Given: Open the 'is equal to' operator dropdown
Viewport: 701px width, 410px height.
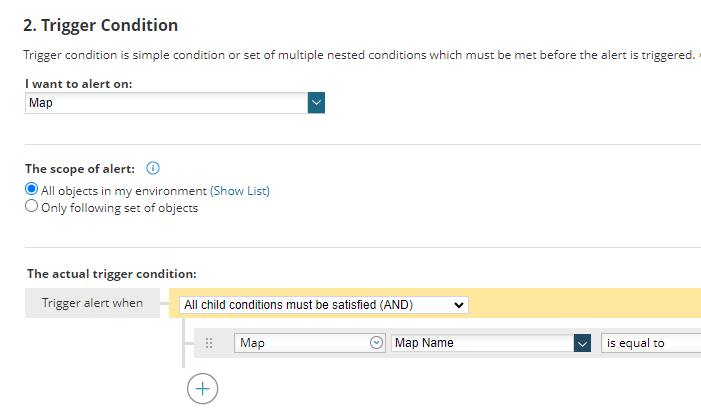Looking at the screenshot, I should pos(648,343).
